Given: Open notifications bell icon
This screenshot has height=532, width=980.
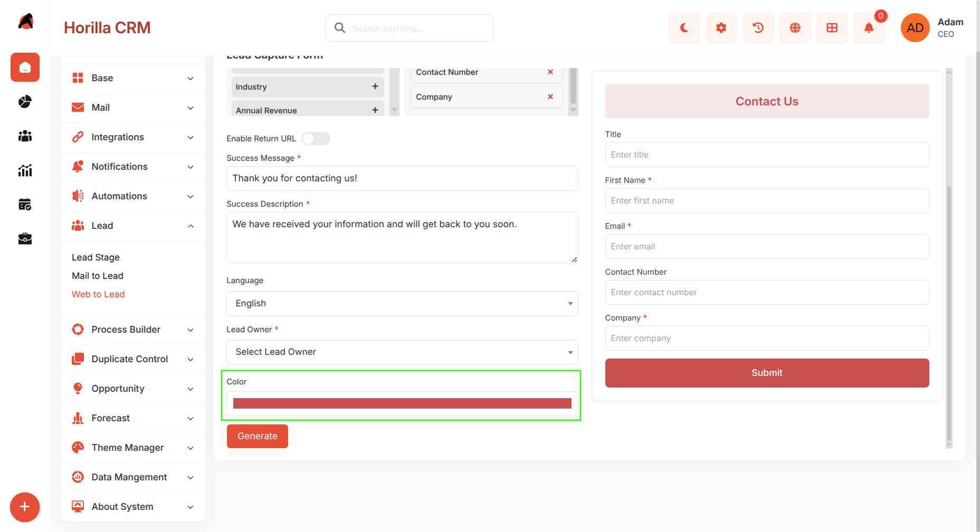Looking at the screenshot, I should [x=869, y=28].
